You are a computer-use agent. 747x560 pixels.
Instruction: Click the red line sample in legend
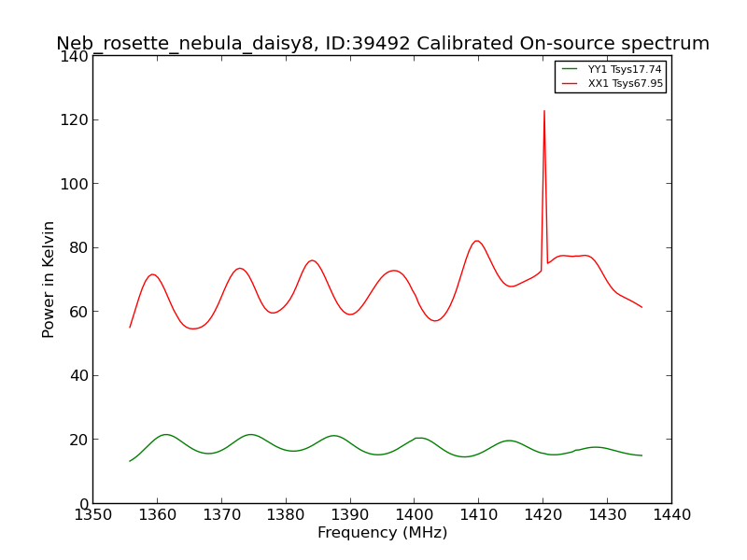point(570,83)
